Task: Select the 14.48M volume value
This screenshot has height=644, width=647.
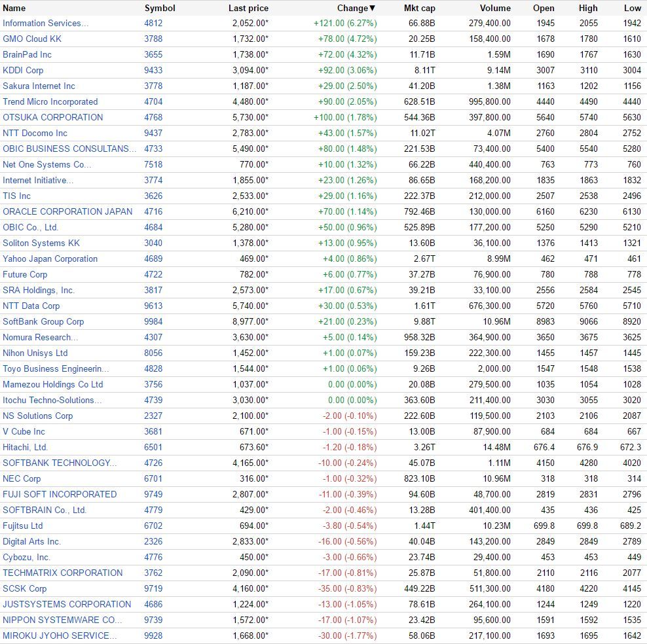Action: (497, 447)
